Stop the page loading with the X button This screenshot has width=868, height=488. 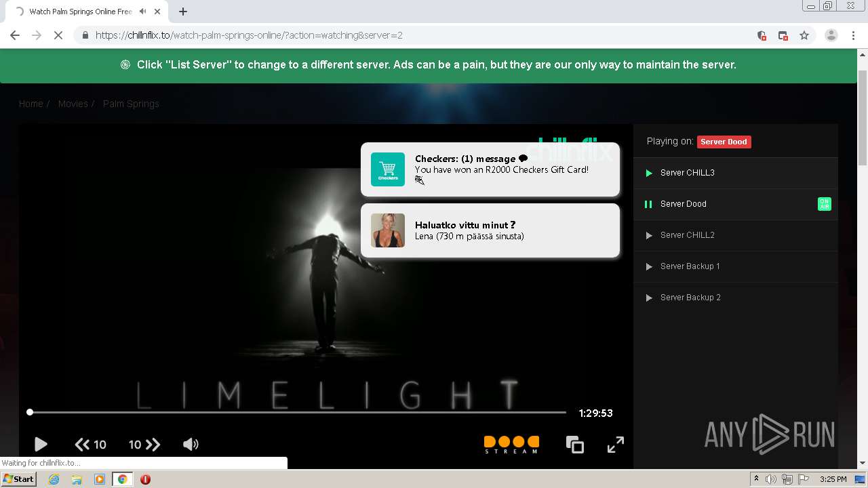(x=58, y=35)
